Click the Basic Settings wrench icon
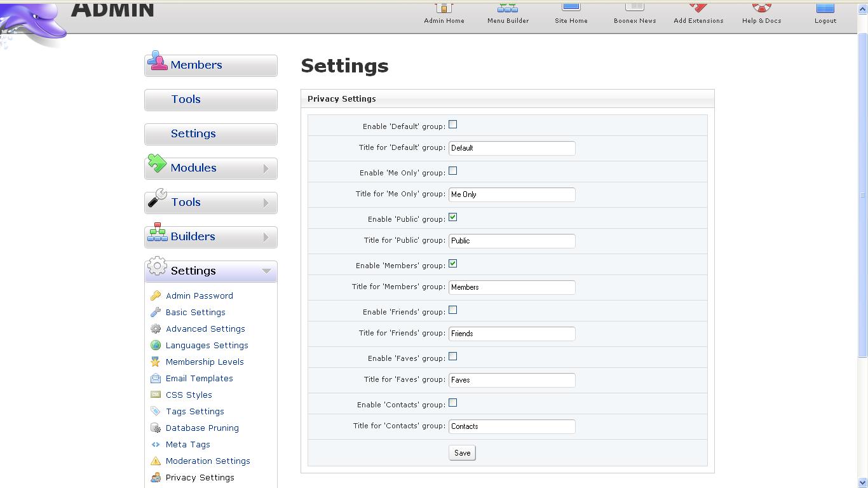Viewport: 868px width, 488px height. (x=156, y=313)
